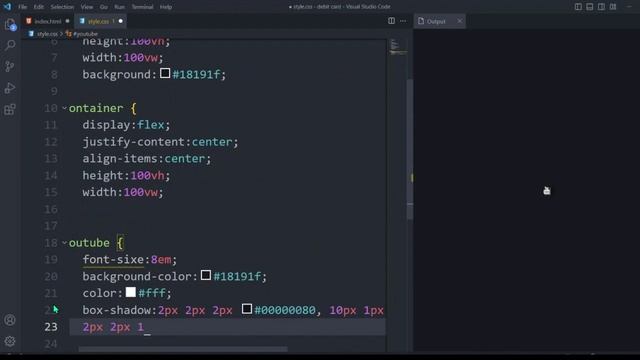Viewport: 640px width, 360px height.
Task: Open the Help menu
Action: tap(166, 7)
